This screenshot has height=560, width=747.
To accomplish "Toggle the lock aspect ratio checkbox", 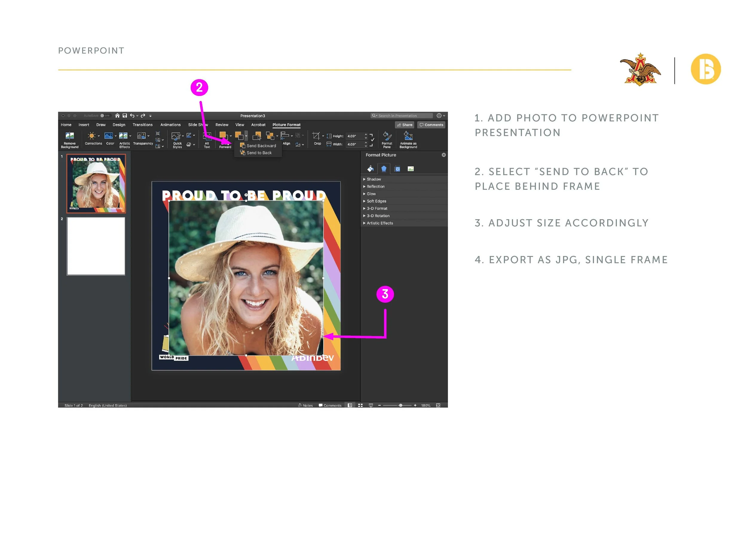I will (x=373, y=139).
